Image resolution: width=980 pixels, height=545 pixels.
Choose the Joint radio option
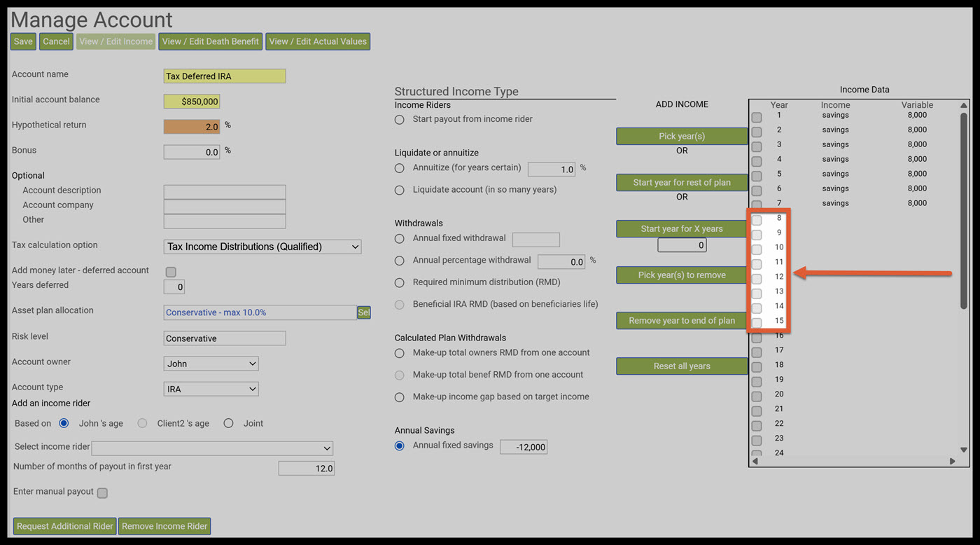pos(228,423)
